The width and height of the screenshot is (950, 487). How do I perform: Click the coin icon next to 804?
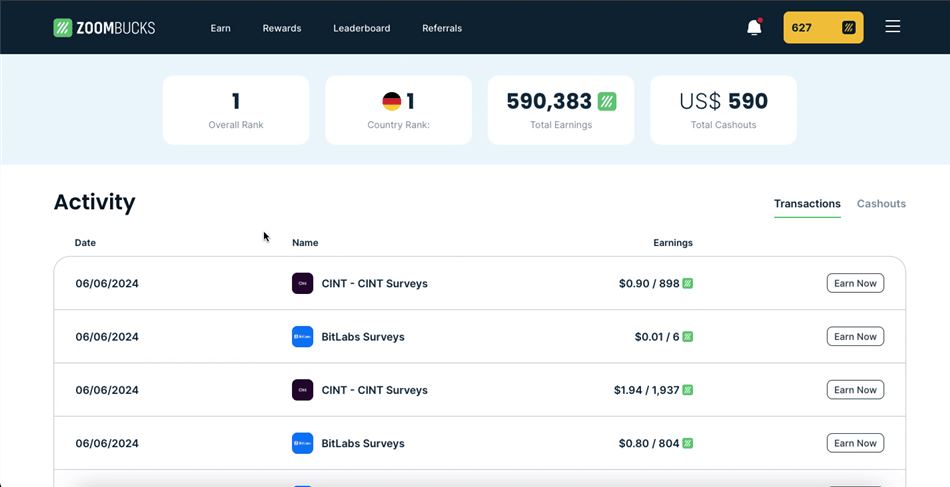point(688,443)
